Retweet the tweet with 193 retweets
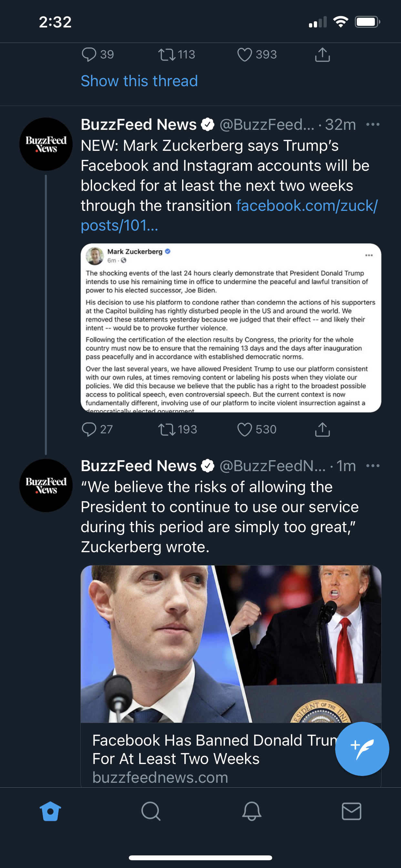This screenshot has width=401, height=868. tap(167, 429)
